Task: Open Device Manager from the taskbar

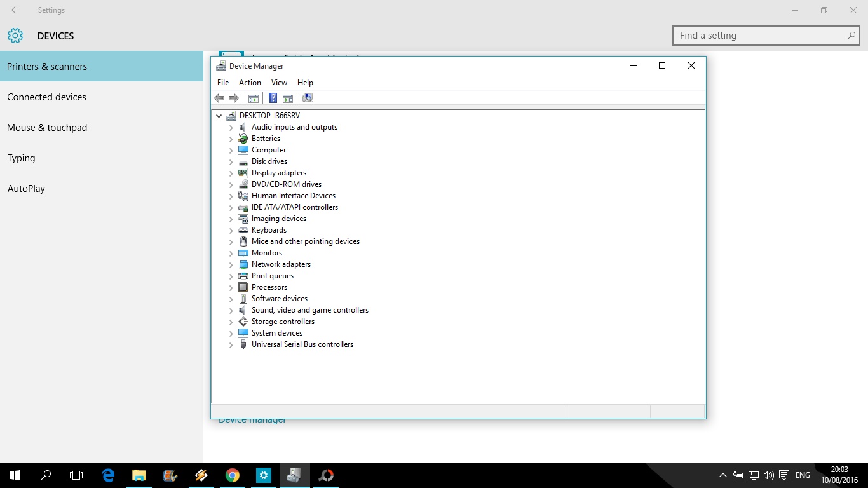Action: [294, 475]
